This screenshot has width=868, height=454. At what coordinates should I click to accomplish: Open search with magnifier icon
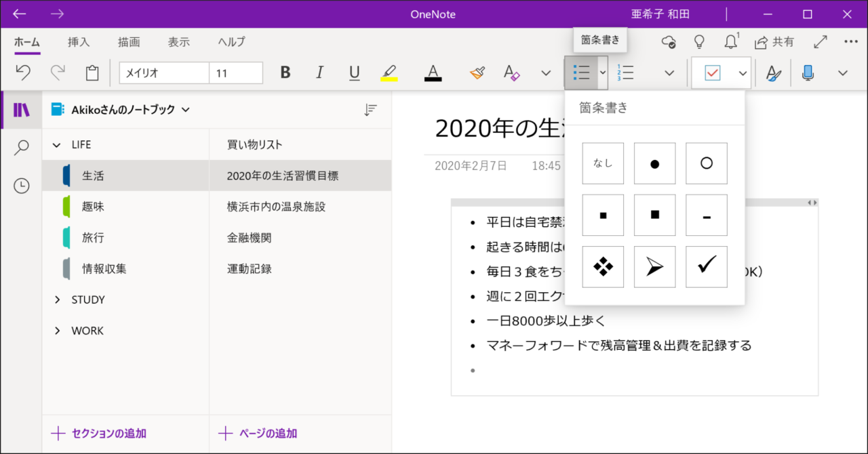click(22, 148)
